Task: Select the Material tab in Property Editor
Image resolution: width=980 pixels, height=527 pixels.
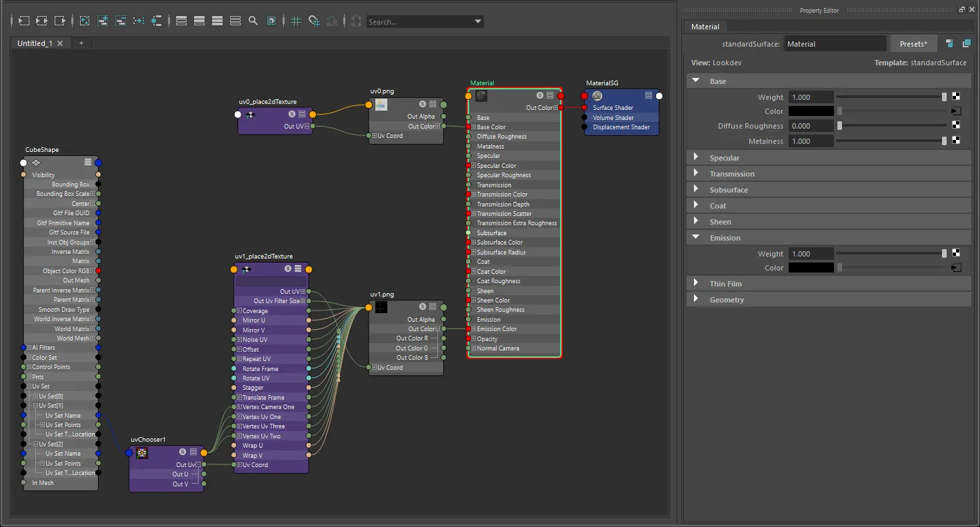Action: (705, 27)
